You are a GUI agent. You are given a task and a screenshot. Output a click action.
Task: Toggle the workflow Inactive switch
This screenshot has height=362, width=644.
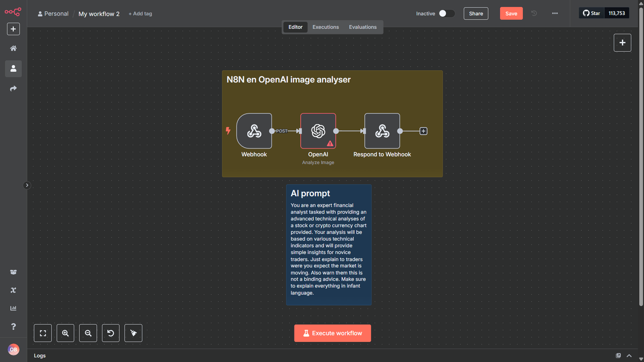coord(447,13)
